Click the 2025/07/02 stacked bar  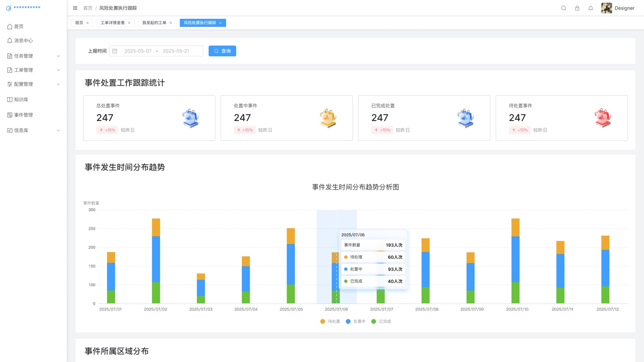pos(156,261)
